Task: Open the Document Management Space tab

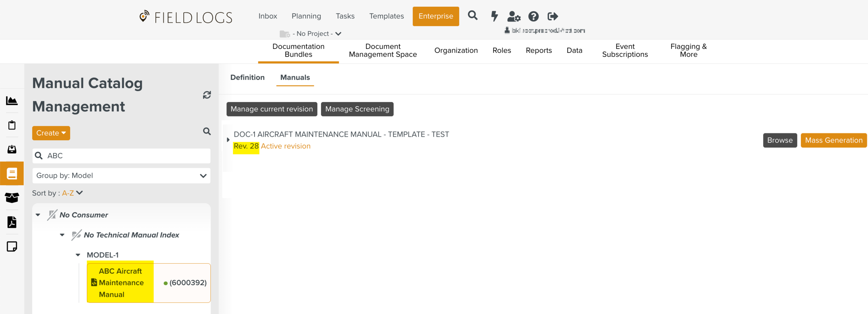Action: 383,51
